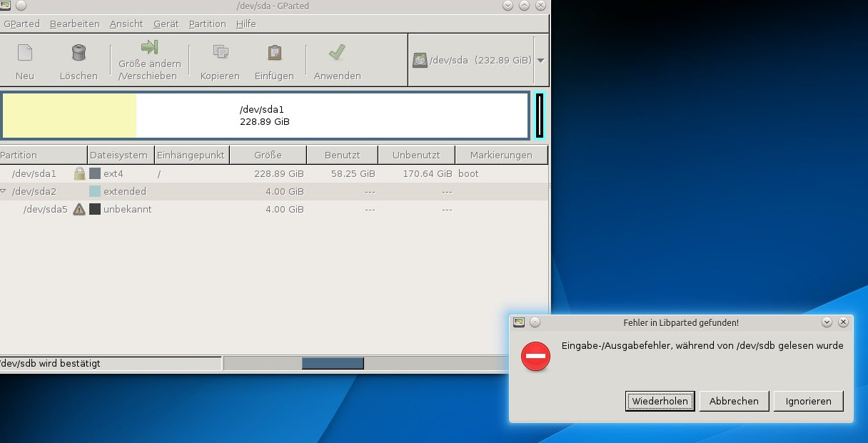The width and height of the screenshot is (868, 443).
Task: Click the 170.64 GiB unused cell
Action: pos(428,173)
